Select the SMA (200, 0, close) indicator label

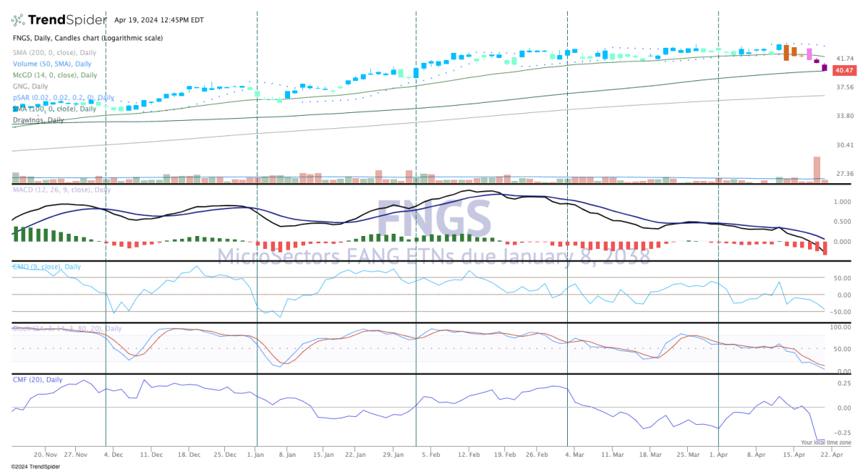tap(54, 53)
